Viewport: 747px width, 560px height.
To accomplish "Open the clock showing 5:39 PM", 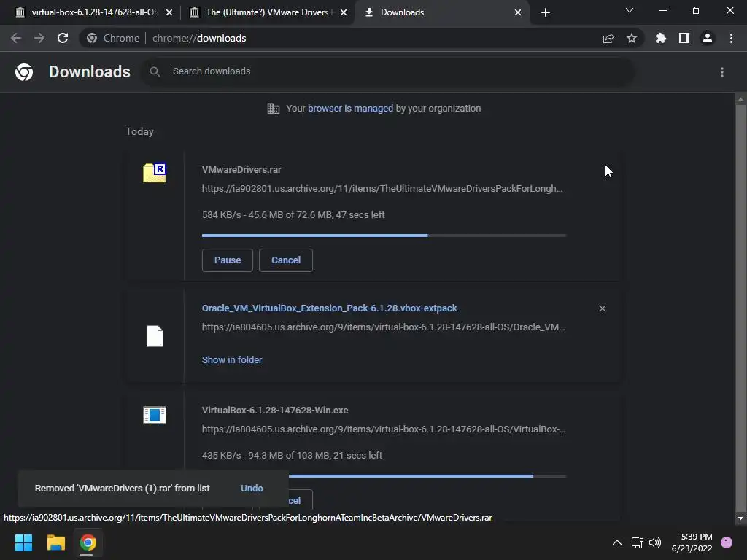I will [x=692, y=542].
